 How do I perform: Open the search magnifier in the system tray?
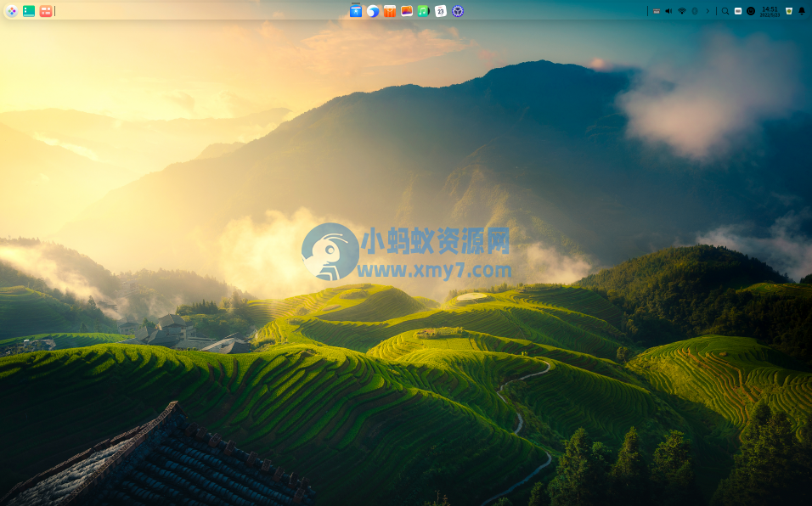coord(725,11)
